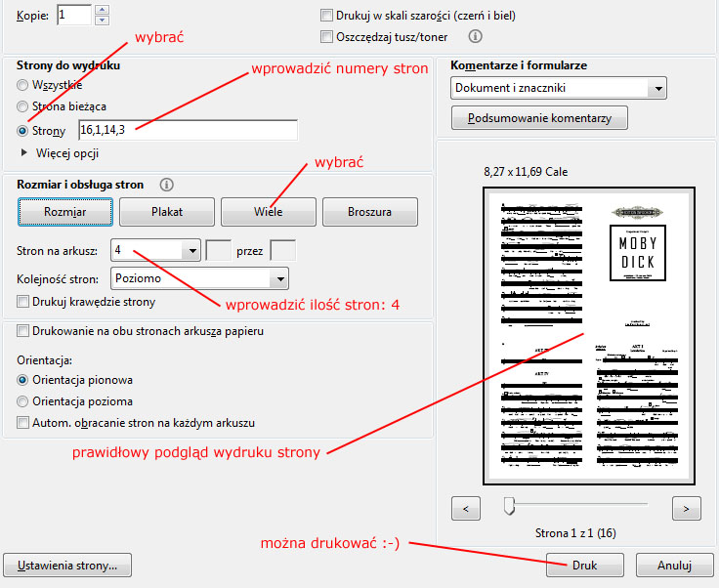Select Orientacja pozioma radio button
The image size is (719, 588).
(22, 401)
